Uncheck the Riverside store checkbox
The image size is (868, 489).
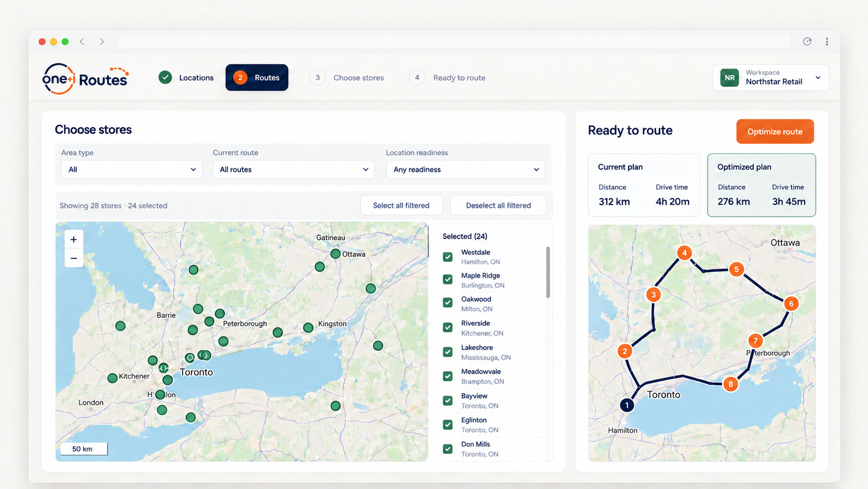click(447, 327)
